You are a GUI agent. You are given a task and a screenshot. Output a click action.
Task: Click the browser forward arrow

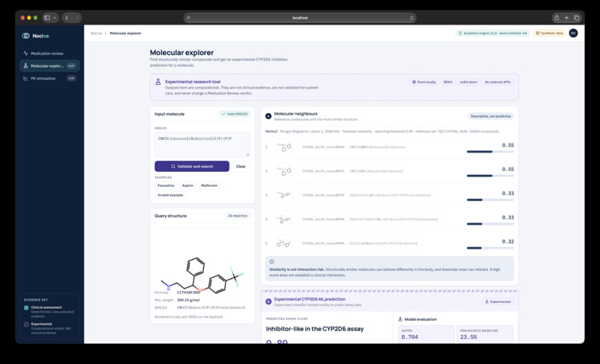[77, 18]
